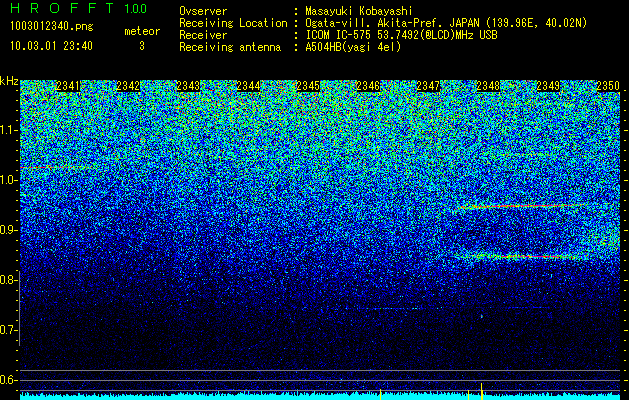Select the file name 1003012340.png
The height and width of the screenshot is (400, 629).
52,27
